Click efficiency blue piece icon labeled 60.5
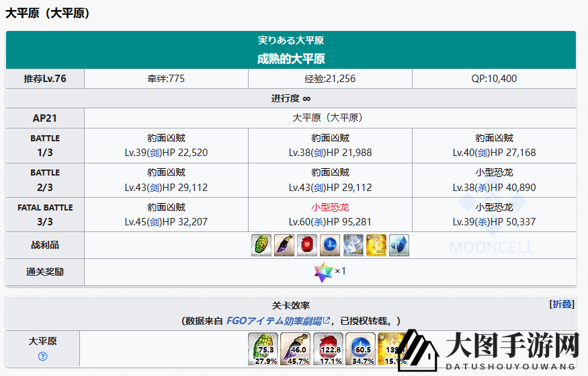Screen dimensions: 588x376 (x=360, y=350)
